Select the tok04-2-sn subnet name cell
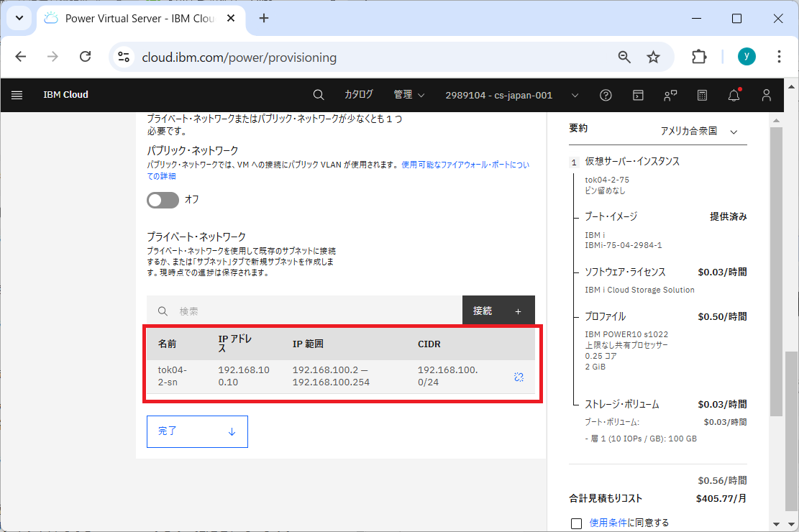The height and width of the screenshot is (532, 799). 173,376
